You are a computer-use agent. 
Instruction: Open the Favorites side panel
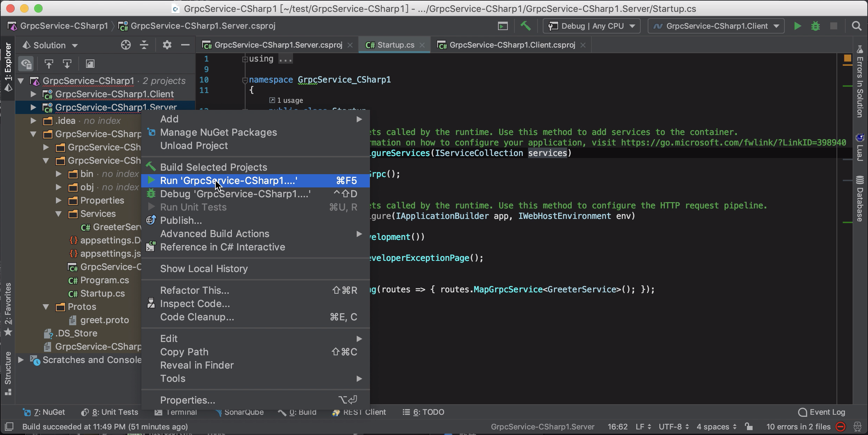(x=8, y=309)
